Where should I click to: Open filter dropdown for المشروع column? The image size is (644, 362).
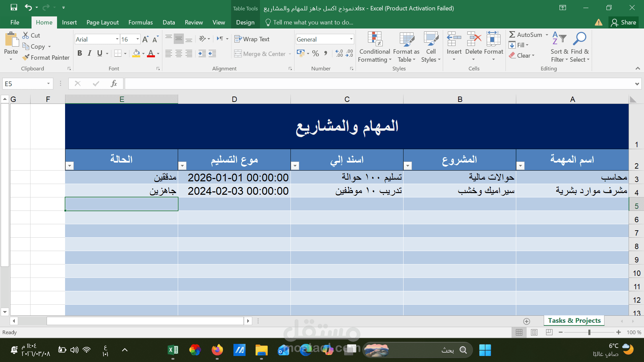[x=408, y=166]
